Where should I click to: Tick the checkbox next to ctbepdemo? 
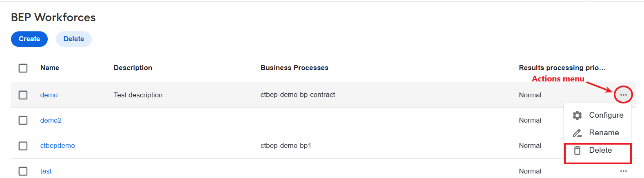click(23, 146)
